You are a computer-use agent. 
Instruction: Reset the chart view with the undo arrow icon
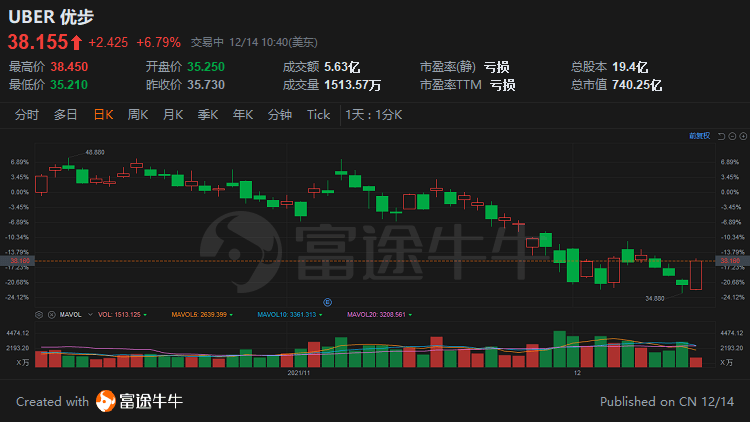[x=721, y=136]
